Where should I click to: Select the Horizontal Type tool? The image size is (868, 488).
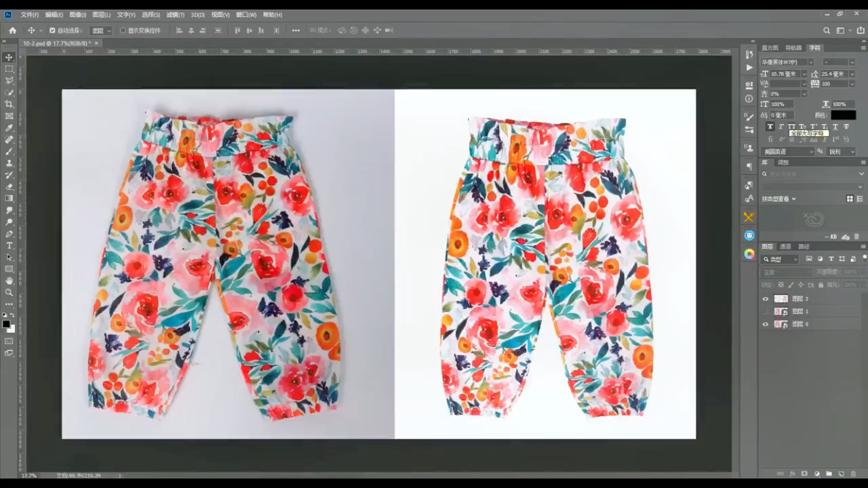[x=9, y=245]
